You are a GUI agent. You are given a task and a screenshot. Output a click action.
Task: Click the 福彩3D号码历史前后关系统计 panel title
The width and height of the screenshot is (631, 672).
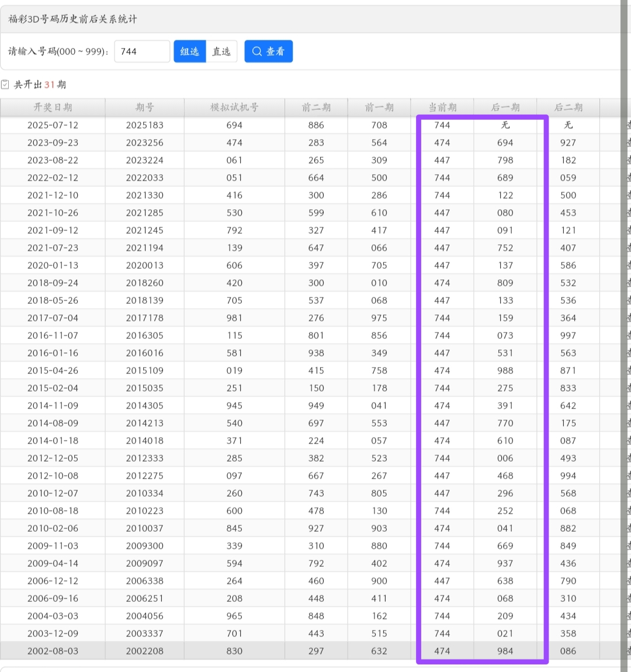(x=73, y=19)
